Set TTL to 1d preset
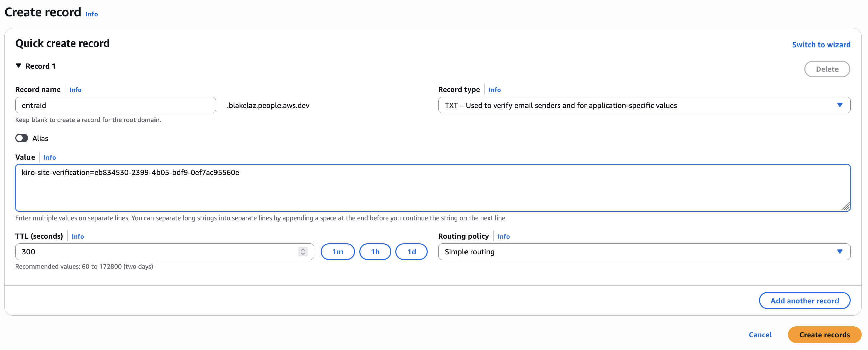This screenshot has height=350, width=868. tap(411, 252)
